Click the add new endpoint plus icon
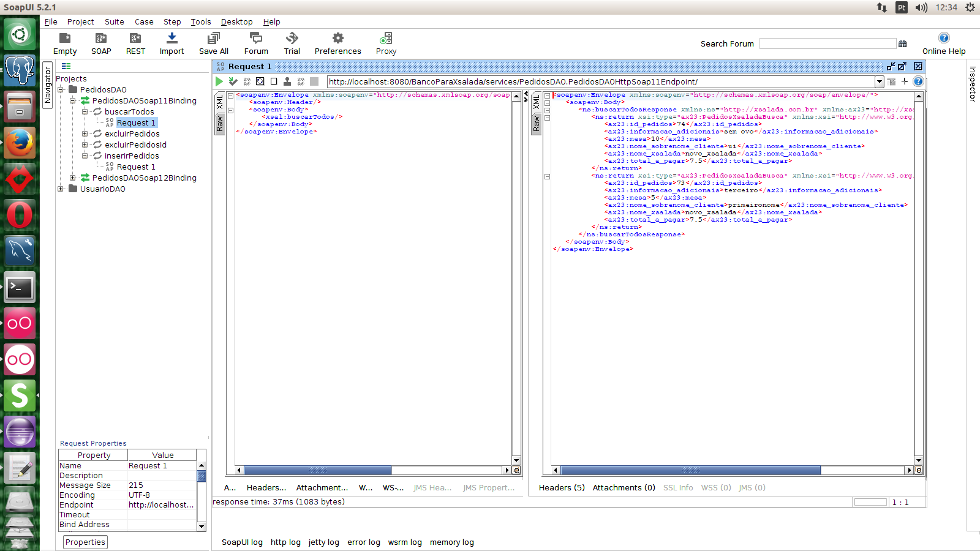This screenshot has width=980, height=551. [x=905, y=81]
